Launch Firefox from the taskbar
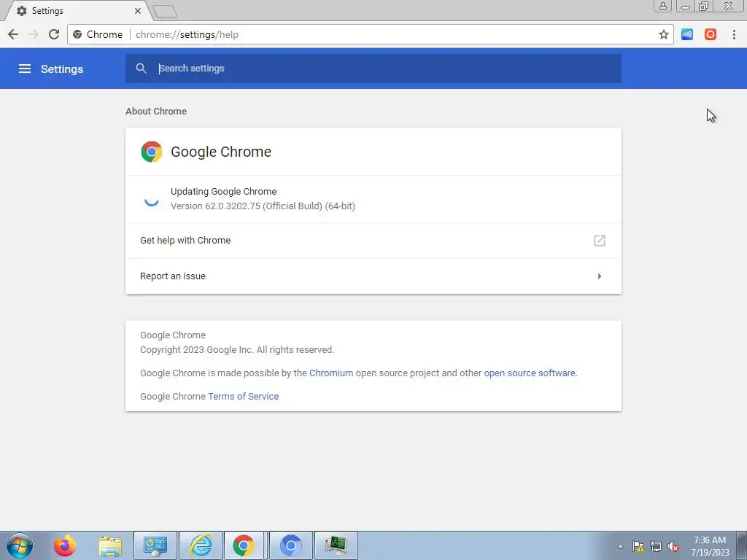The height and width of the screenshot is (560, 747). (x=64, y=545)
